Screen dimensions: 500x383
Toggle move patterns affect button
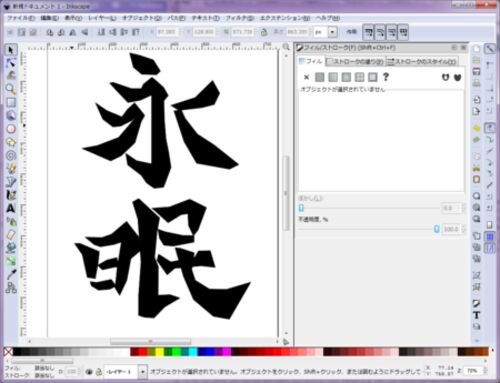pos(403,32)
